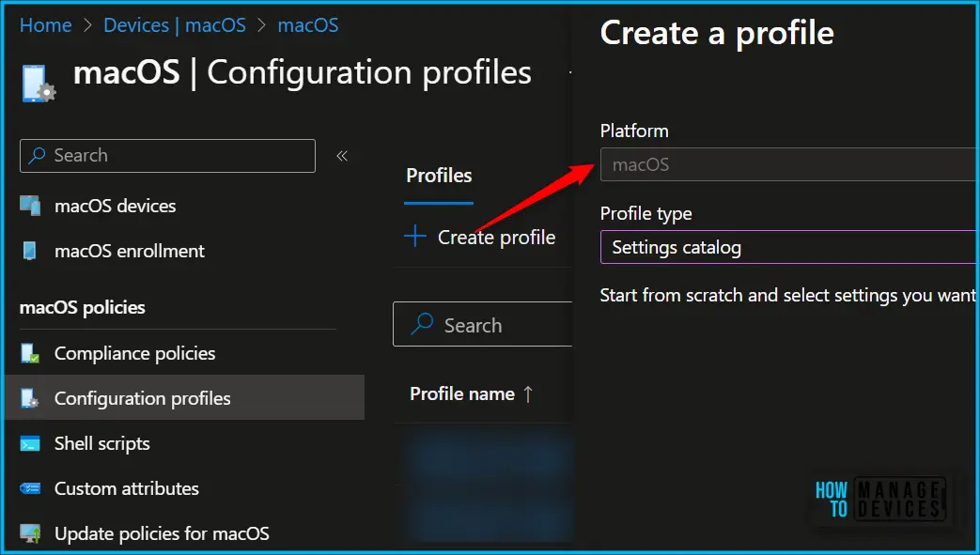Click the macOS devices icon
This screenshot has width=980, height=555.
pos(30,206)
